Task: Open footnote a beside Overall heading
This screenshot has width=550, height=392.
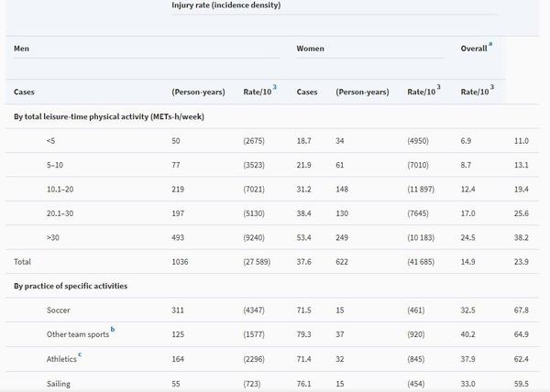Action: pos(490,44)
